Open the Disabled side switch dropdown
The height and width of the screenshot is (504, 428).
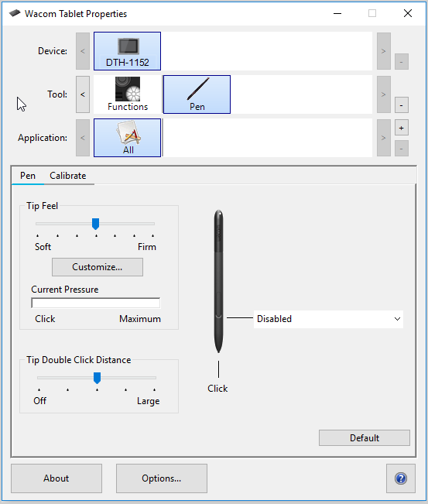328,319
